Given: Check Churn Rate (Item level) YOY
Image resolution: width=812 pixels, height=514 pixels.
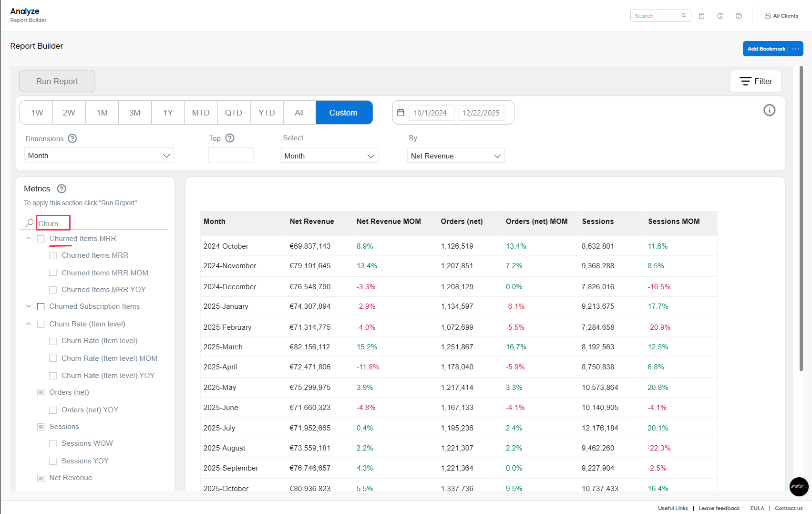Looking at the screenshot, I should [x=53, y=376].
